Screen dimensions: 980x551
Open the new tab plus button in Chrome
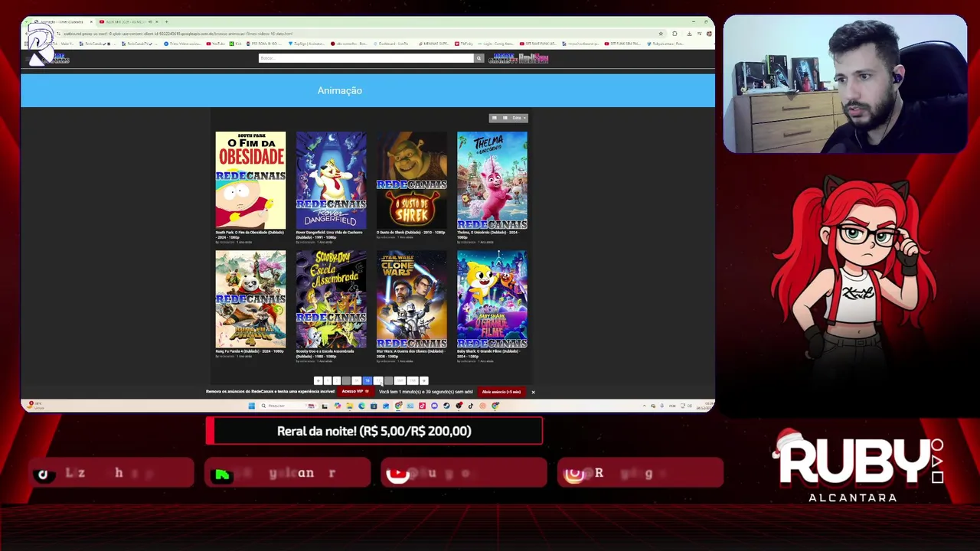click(166, 21)
